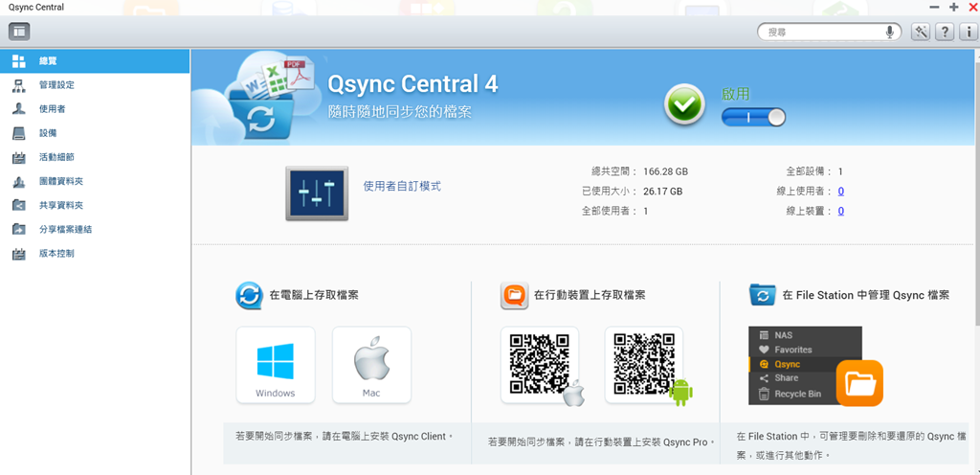
Task: Click the 在電腦上存取檔案 heading
Action: (x=314, y=295)
